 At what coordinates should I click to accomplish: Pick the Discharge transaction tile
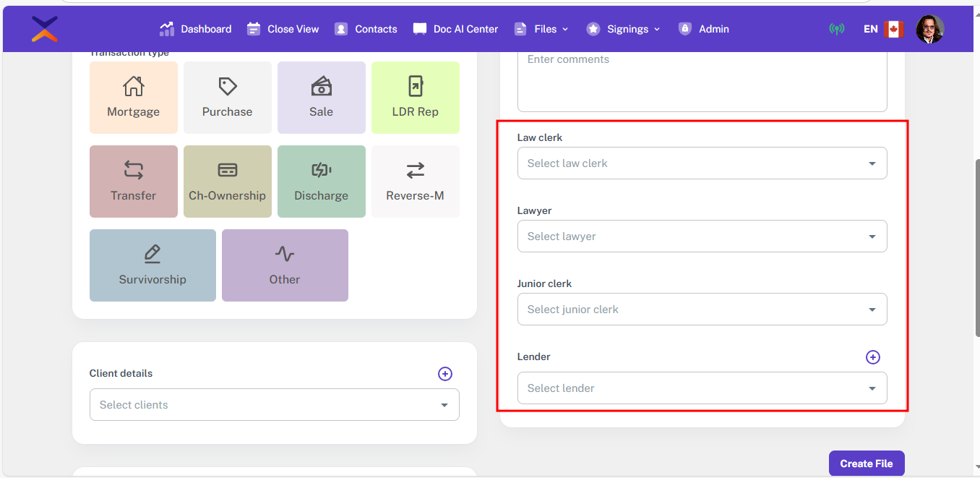click(x=321, y=182)
